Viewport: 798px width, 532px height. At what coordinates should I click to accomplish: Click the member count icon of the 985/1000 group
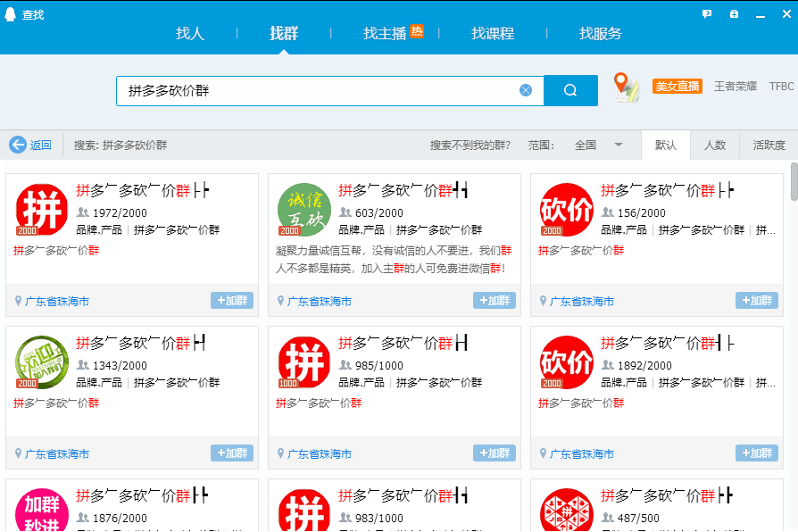pos(345,365)
